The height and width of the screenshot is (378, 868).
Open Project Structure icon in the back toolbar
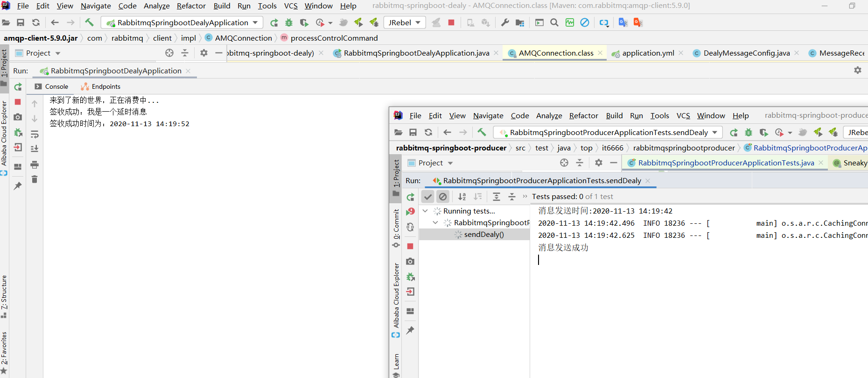pos(520,22)
